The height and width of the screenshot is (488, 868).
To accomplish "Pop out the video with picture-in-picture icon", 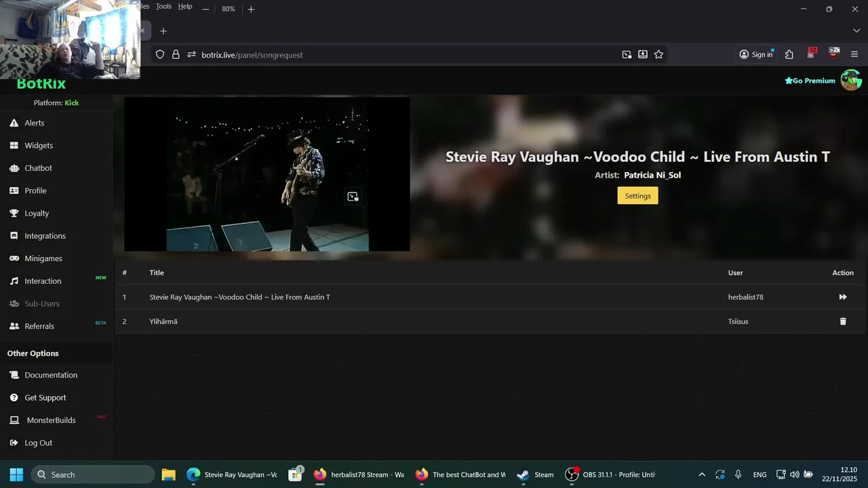I will (353, 197).
